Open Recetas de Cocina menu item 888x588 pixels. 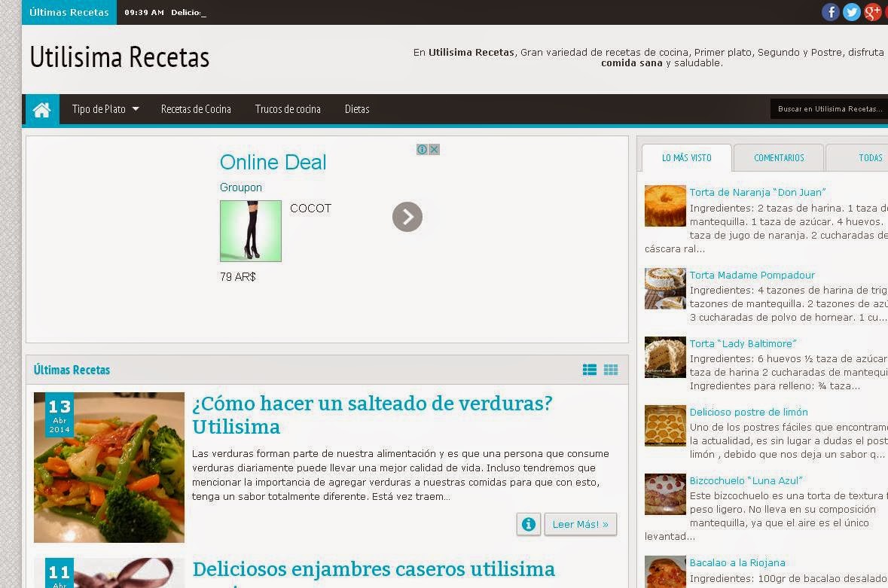196,109
